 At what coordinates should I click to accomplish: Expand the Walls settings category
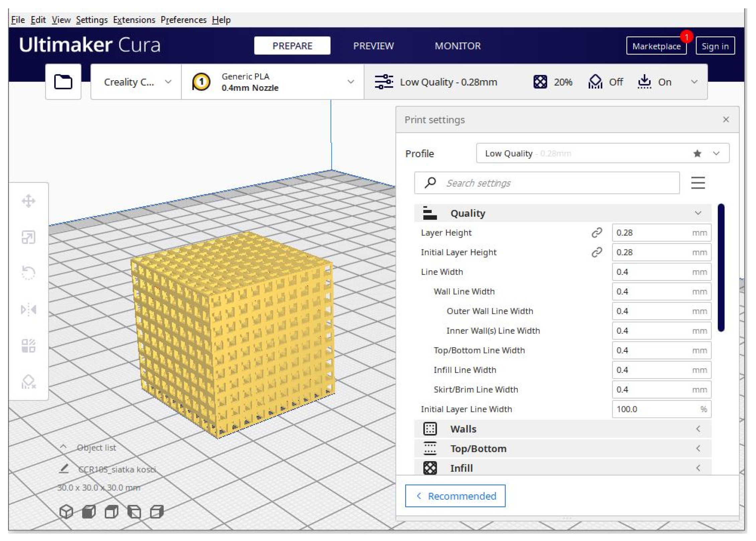click(562, 429)
